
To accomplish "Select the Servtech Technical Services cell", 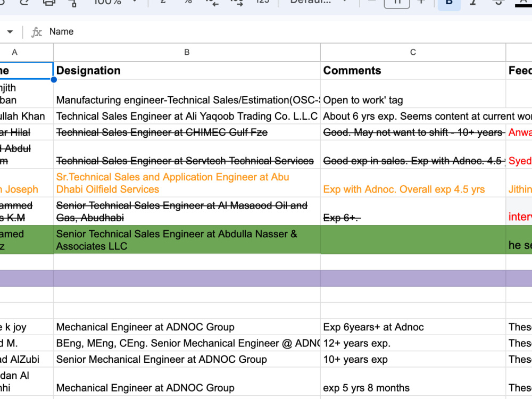I will [x=187, y=154].
